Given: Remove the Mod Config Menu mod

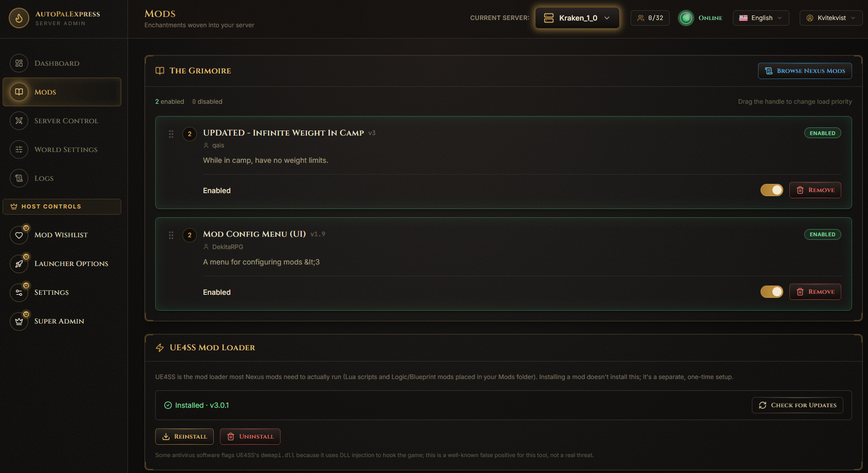Looking at the screenshot, I should pos(815,292).
